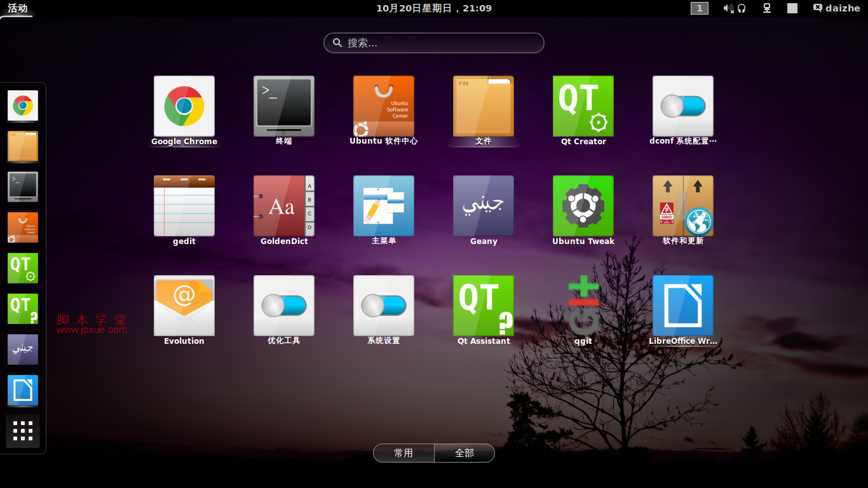Open the daizhe user menu
Image resolution: width=868 pixels, height=488 pixels.
836,8
